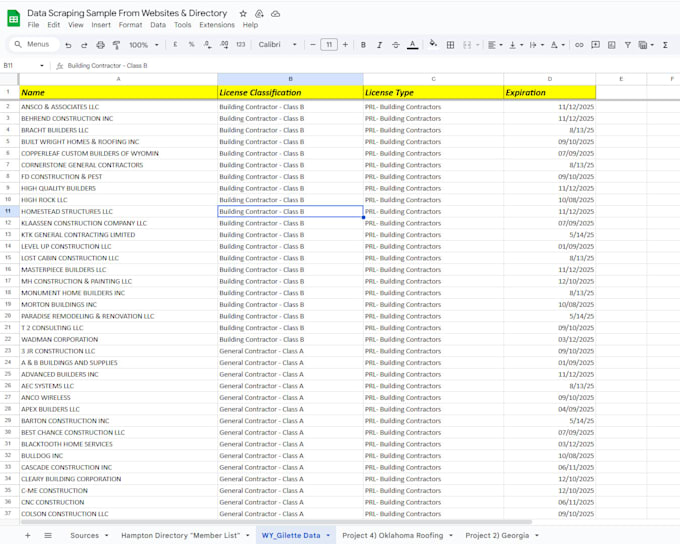Open the number format 123 menu
This screenshot has height=544, width=680.
coord(241,44)
